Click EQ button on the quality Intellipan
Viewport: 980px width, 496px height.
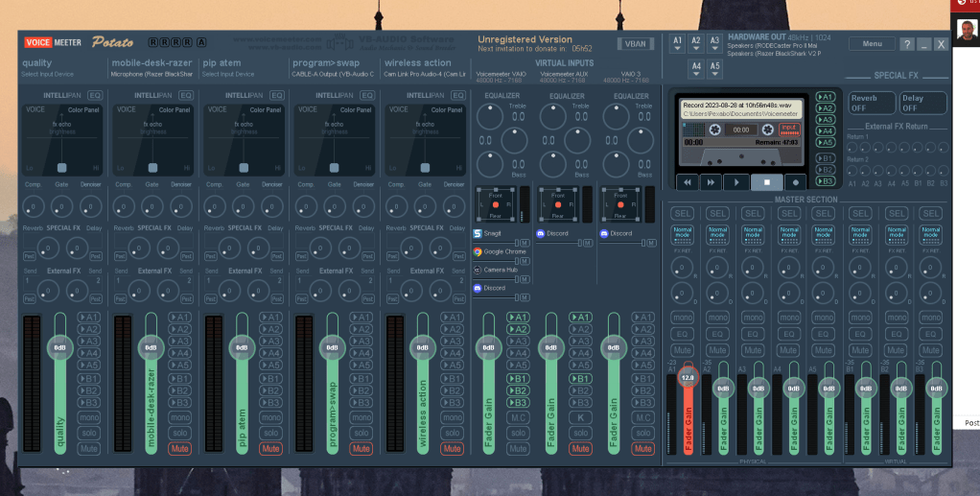pos(95,95)
